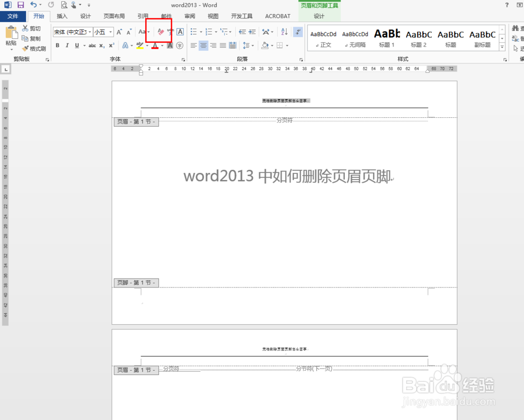
Task: Click the Decrease Indent icon
Action: (x=242, y=32)
